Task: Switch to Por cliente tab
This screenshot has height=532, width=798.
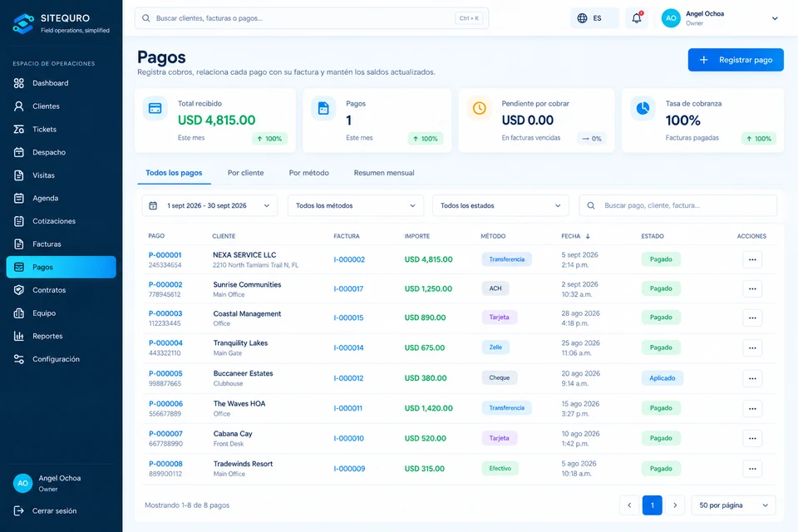Action: tap(245, 173)
